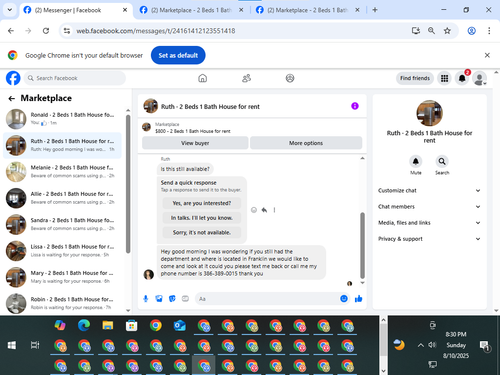Expand Privacy & support section

point(429,239)
